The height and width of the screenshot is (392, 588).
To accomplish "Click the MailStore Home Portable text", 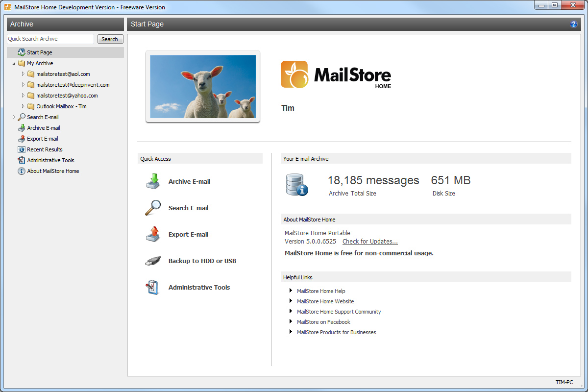I will (318, 233).
